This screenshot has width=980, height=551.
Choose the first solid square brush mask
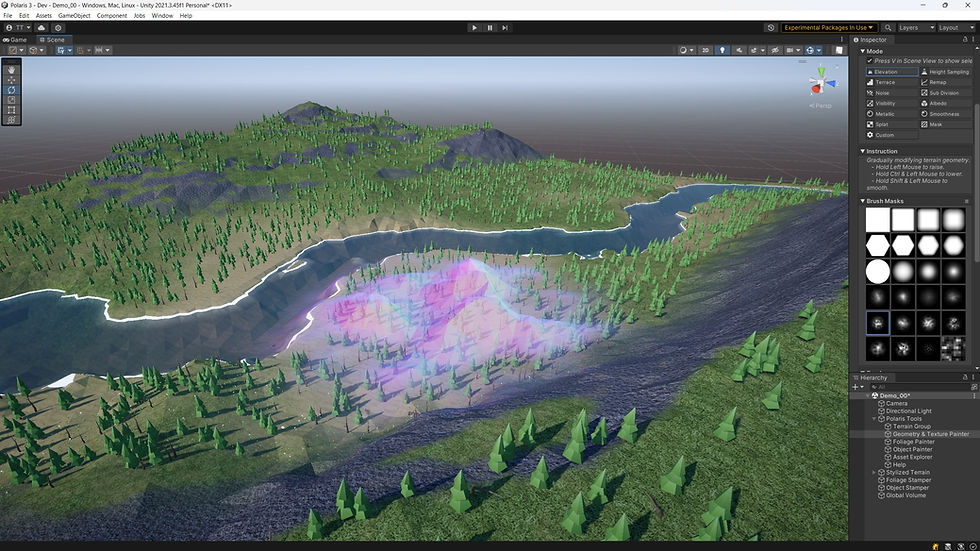[x=878, y=220]
